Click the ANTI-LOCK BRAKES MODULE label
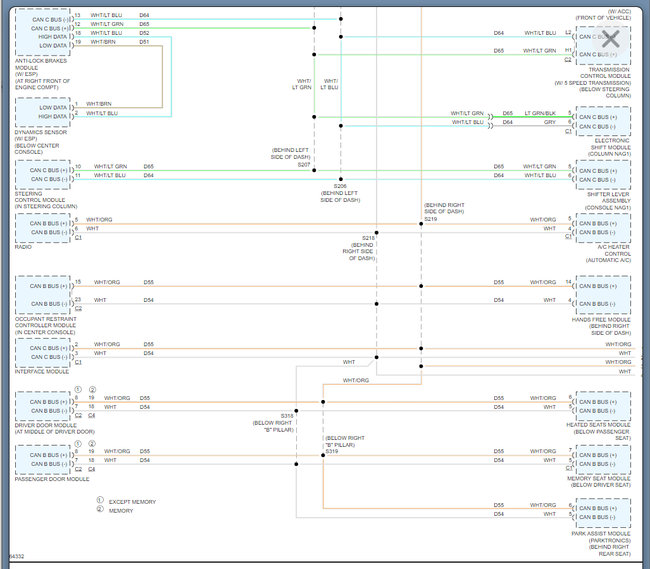650x569 pixels. [x=41, y=64]
